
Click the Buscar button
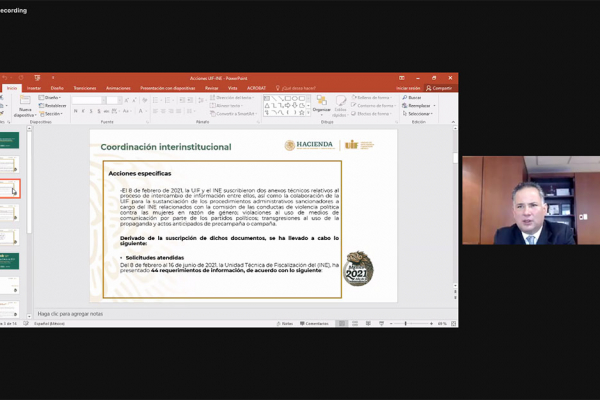coord(412,98)
